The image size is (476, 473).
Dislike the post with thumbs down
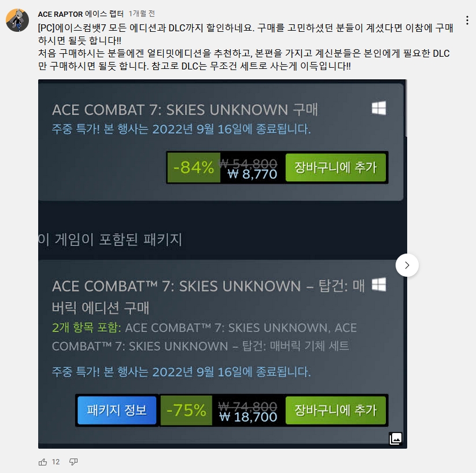point(73,462)
